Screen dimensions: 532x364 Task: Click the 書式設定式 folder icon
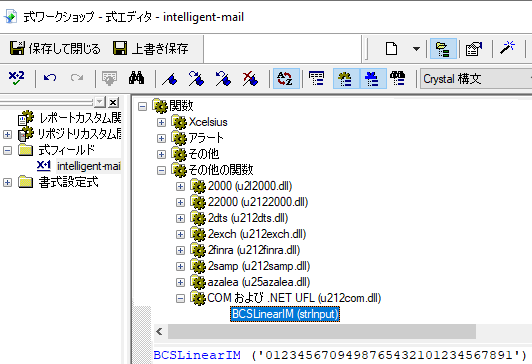[25, 182]
